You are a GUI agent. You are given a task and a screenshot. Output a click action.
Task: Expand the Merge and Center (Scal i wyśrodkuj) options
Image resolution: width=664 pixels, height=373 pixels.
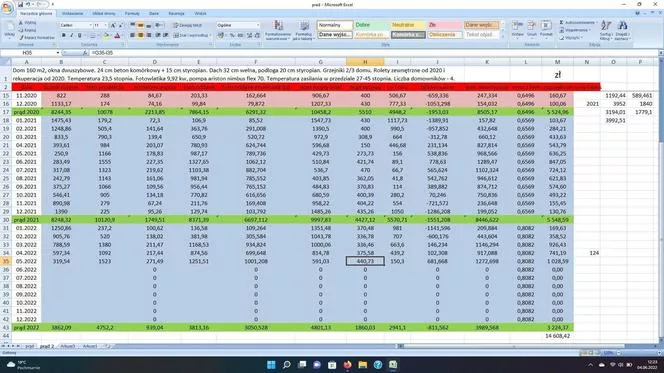tap(210, 35)
